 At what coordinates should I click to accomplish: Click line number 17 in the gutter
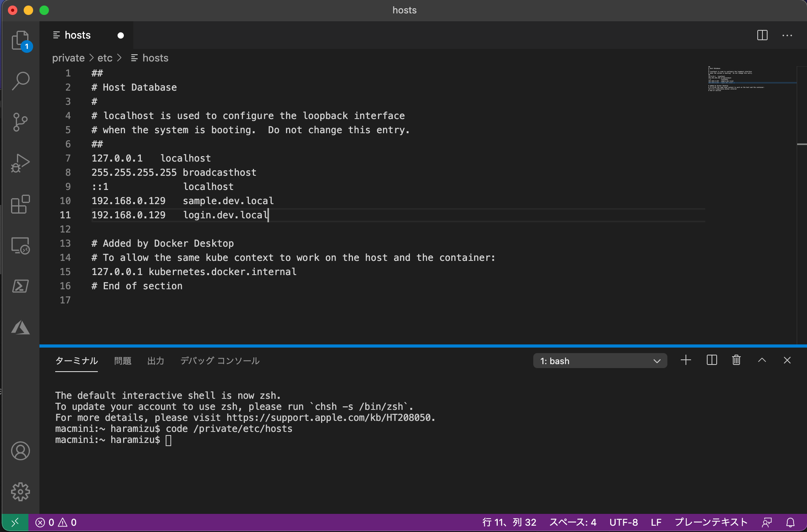coord(65,300)
